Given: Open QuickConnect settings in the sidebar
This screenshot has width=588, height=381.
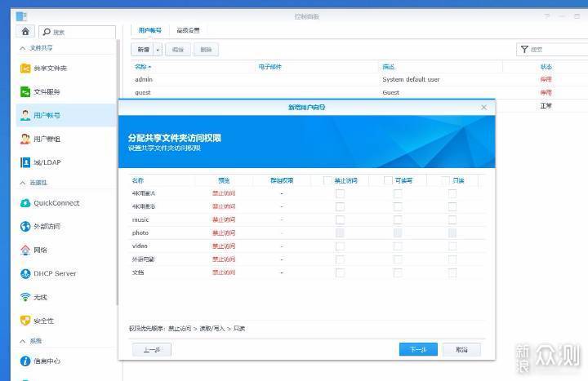Looking at the screenshot, I should tap(56, 203).
